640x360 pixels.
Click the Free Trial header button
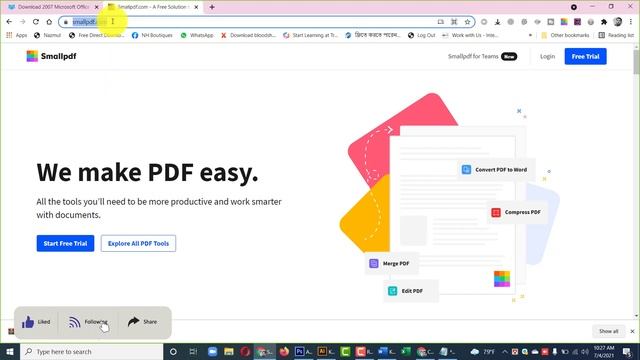click(585, 56)
